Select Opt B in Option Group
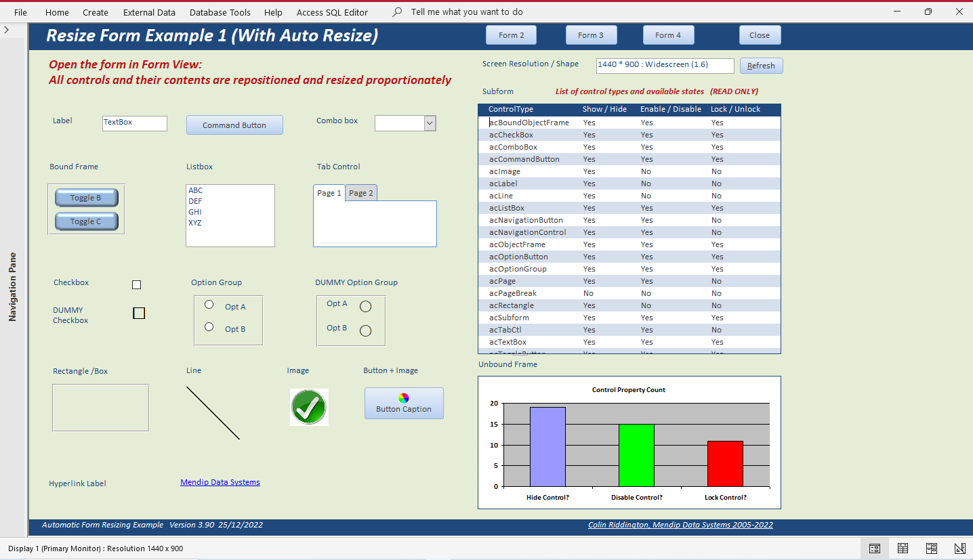 point(209,326)
